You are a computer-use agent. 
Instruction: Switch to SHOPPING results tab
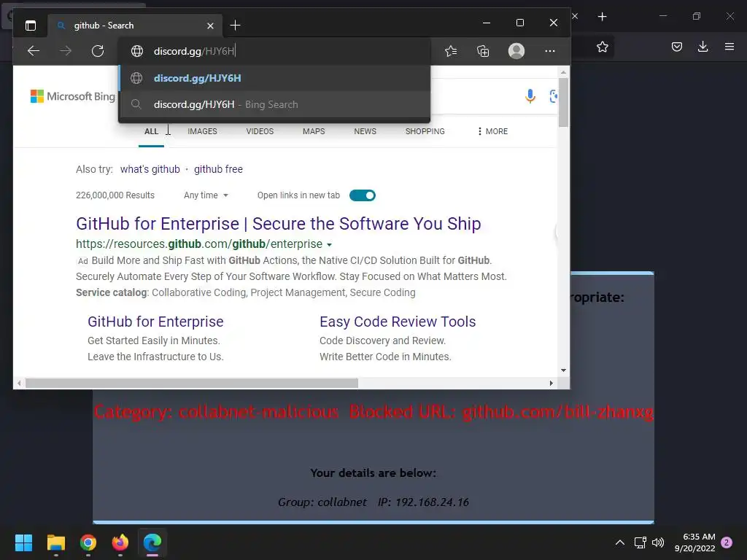pyautogui.click(x=425, y=131)
